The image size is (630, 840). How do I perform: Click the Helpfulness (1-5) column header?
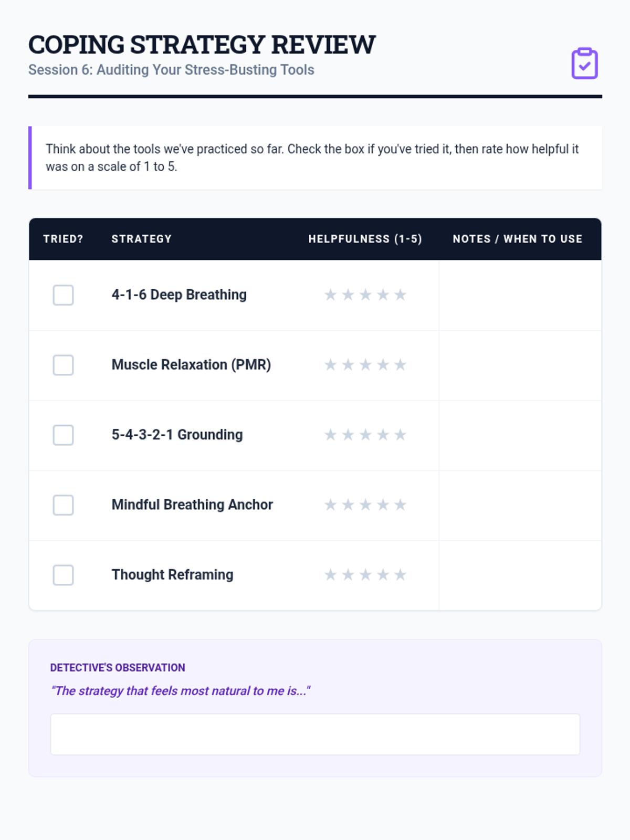(x=365, y=239)
